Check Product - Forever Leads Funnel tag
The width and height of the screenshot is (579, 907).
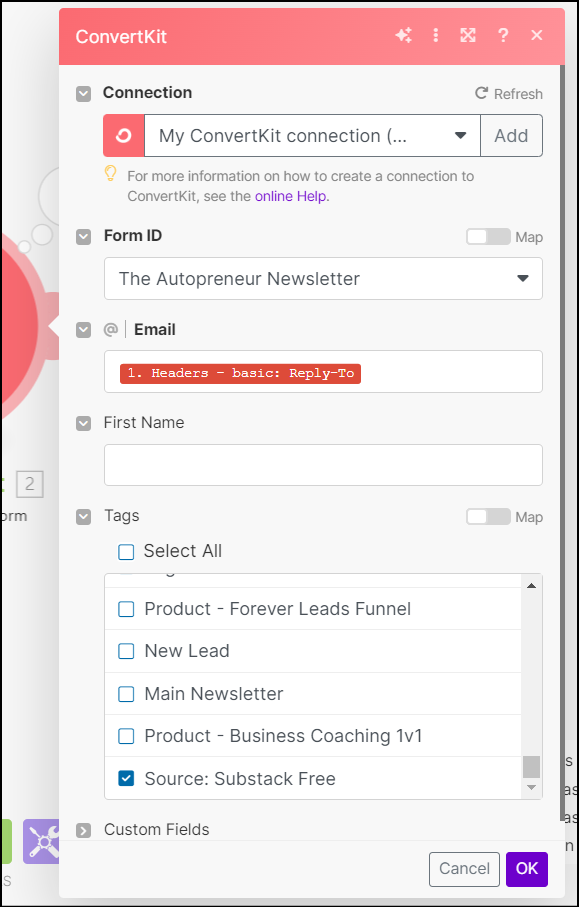(126, 609)
